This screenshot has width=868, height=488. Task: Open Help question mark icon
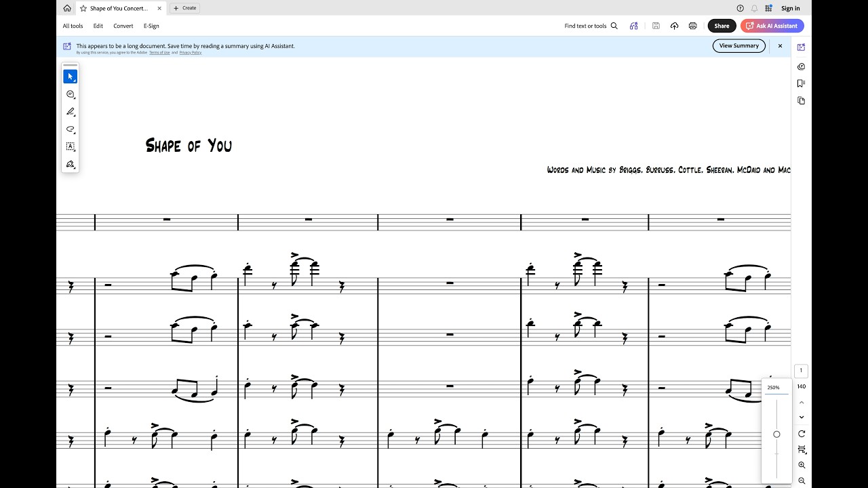pos(740,8)
